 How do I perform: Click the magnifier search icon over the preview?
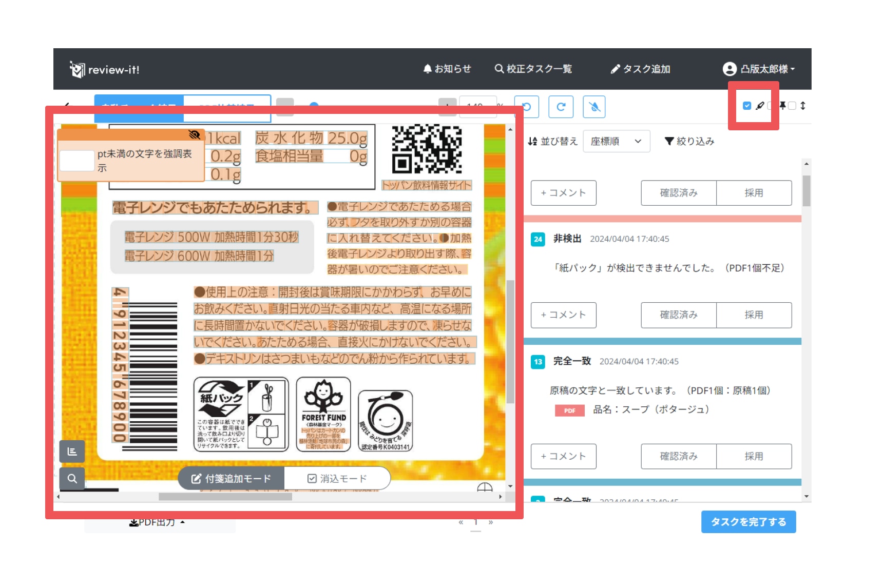72,479
